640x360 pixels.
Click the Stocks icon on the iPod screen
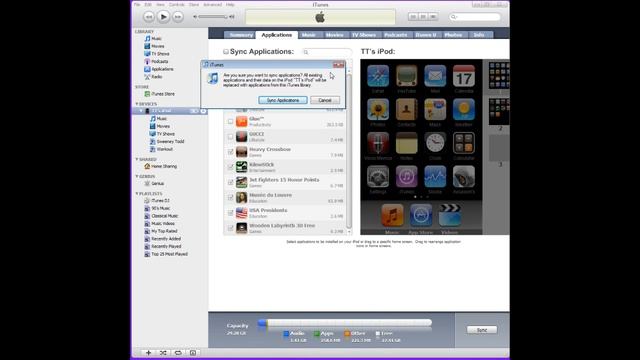[x=435, y=176]
